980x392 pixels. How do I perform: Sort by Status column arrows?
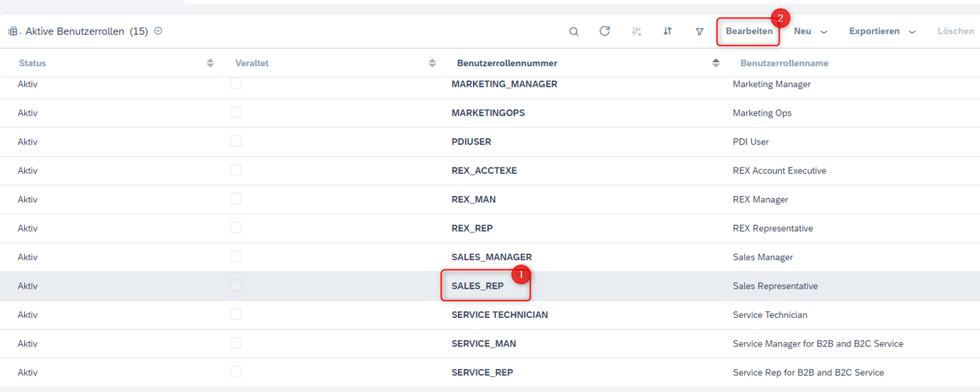coord(210,63)
